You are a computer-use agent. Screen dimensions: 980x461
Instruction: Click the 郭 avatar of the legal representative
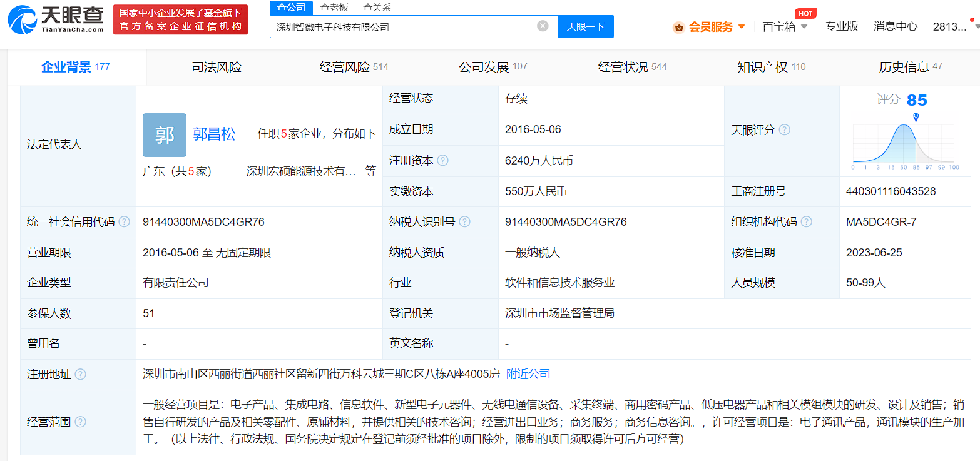point(165,134)
